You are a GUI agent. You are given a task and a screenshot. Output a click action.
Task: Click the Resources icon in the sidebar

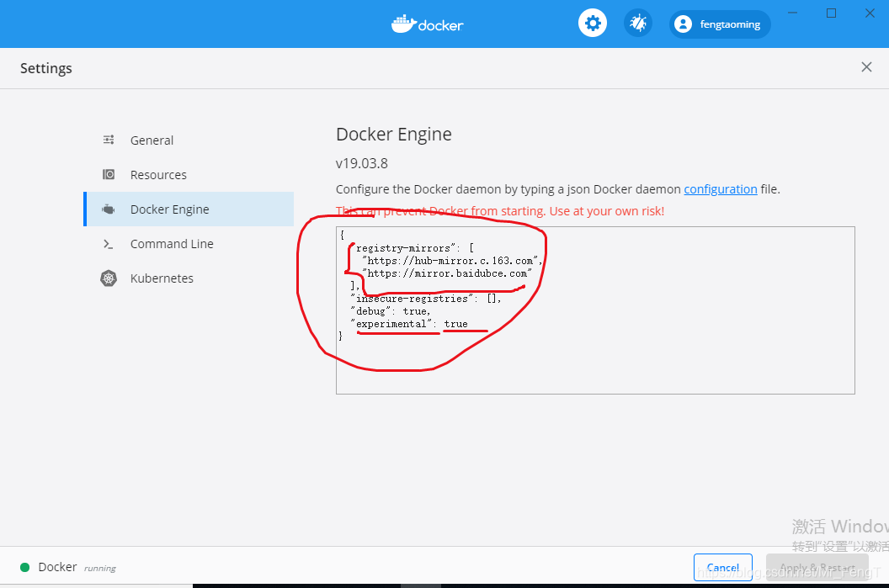pos(109,174)
